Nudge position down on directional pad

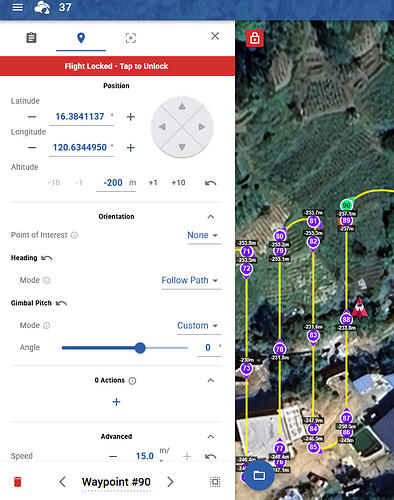(x=182, y=147)
